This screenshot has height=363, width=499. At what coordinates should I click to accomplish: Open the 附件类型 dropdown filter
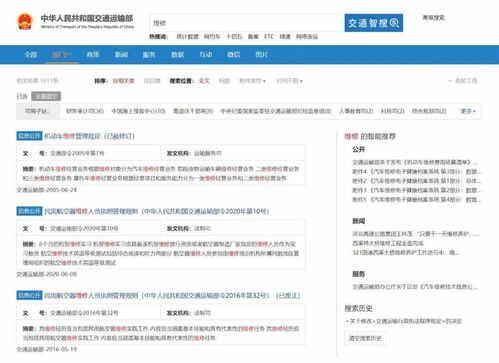click(x=252, y=81)
